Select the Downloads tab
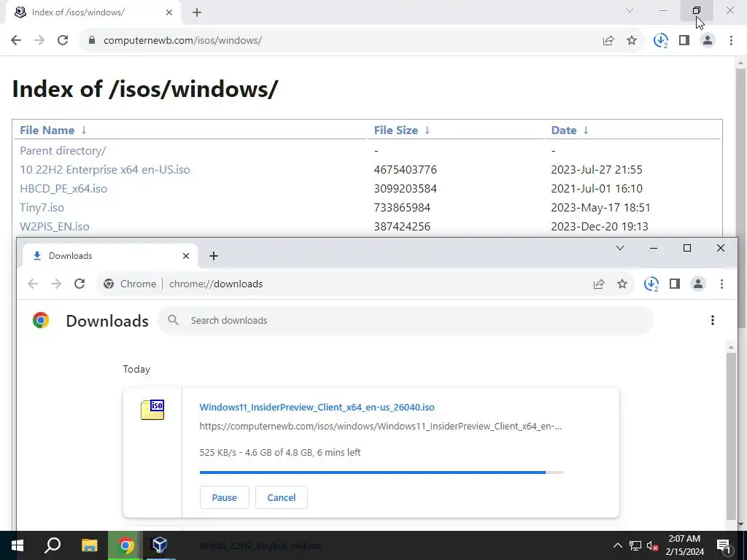 (x=109, y=256)
